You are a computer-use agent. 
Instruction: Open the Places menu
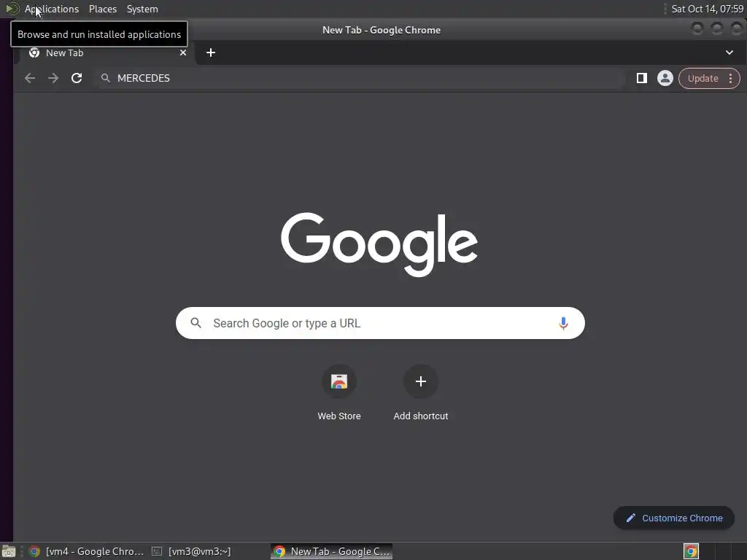(103, 9)
